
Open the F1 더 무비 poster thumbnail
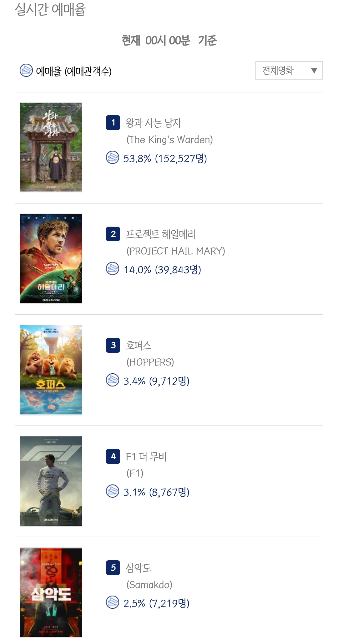[x=51, y=481]
